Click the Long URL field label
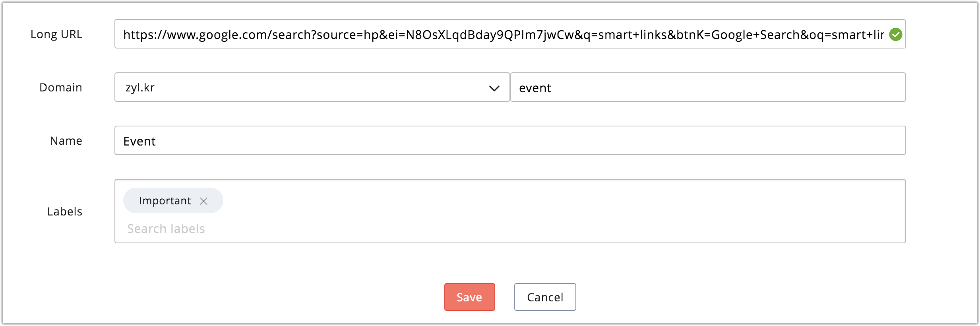This screenshot has height=326, width=980. click(x=56, y=34)
